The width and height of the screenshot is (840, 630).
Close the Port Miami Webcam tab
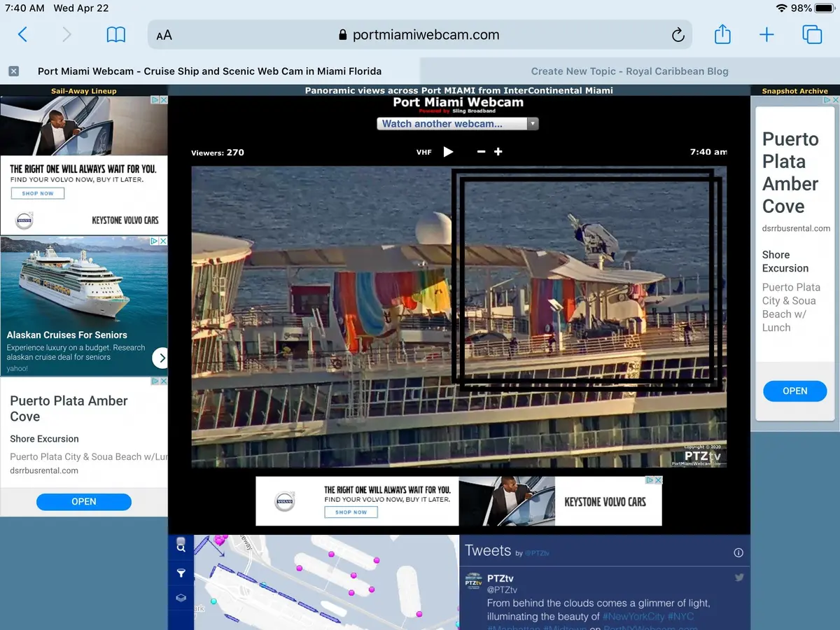tap(13, 71)
